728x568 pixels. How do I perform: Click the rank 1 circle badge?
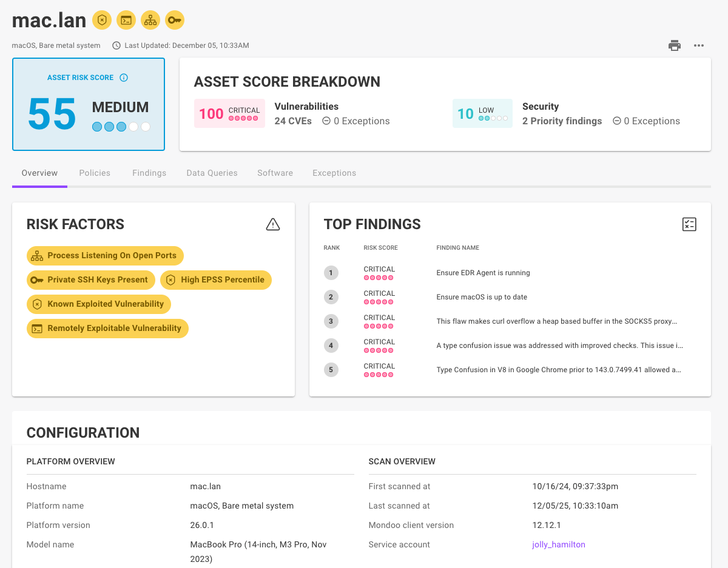(x=331, y=273)
